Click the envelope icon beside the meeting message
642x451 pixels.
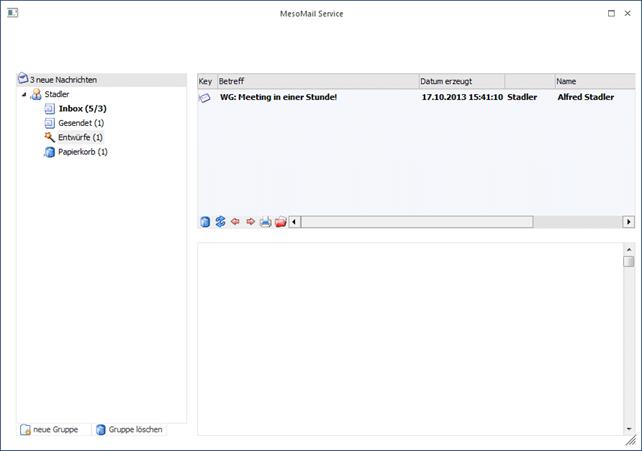coord(205,98)
